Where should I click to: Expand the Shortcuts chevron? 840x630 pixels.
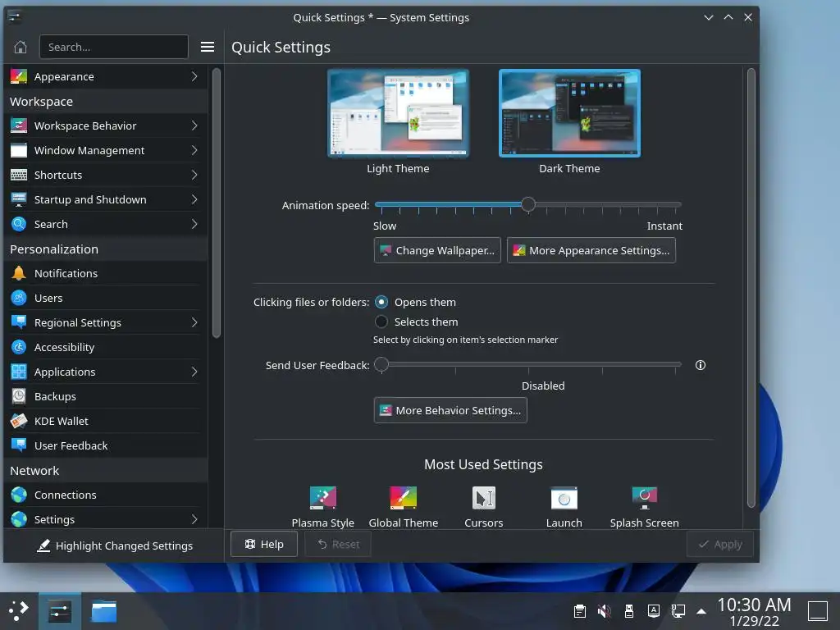point(194,176)
